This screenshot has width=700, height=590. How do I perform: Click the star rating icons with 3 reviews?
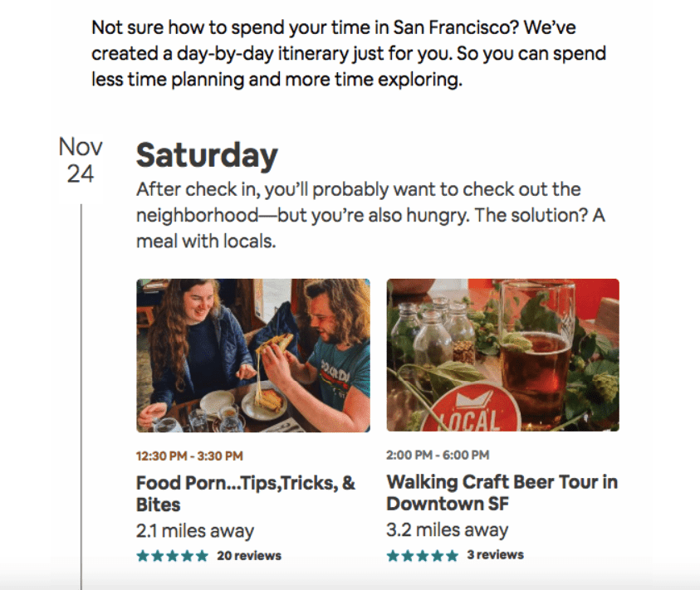423,555
